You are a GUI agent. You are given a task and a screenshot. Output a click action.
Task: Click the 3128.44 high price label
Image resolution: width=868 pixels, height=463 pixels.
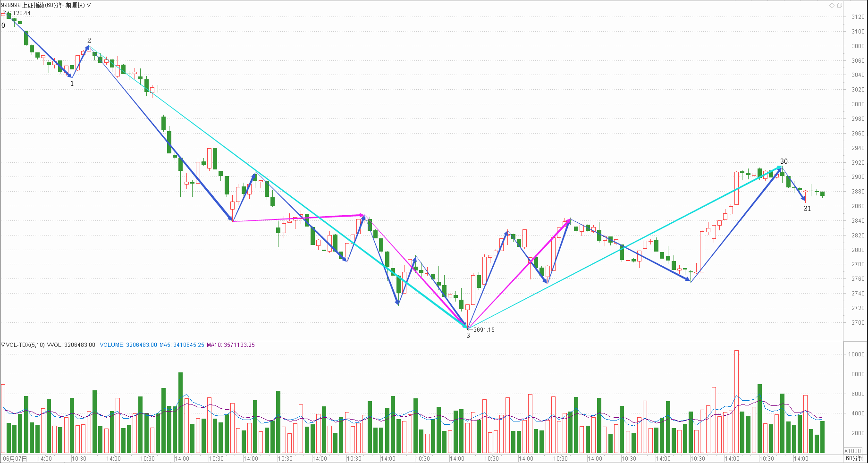[x=20, y=13]
